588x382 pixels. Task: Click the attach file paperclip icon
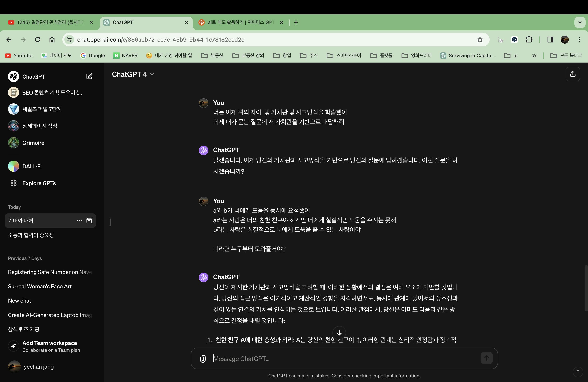pos(203,359)
